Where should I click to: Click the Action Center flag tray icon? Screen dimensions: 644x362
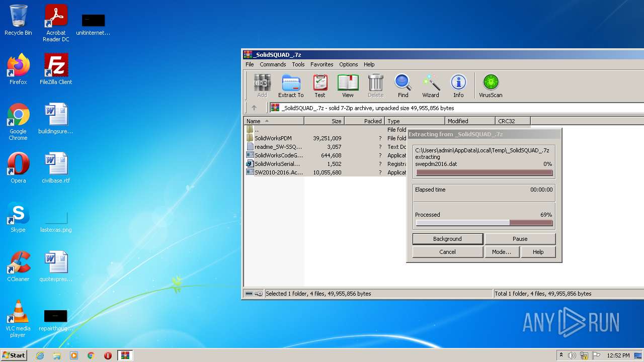point(595,355)
